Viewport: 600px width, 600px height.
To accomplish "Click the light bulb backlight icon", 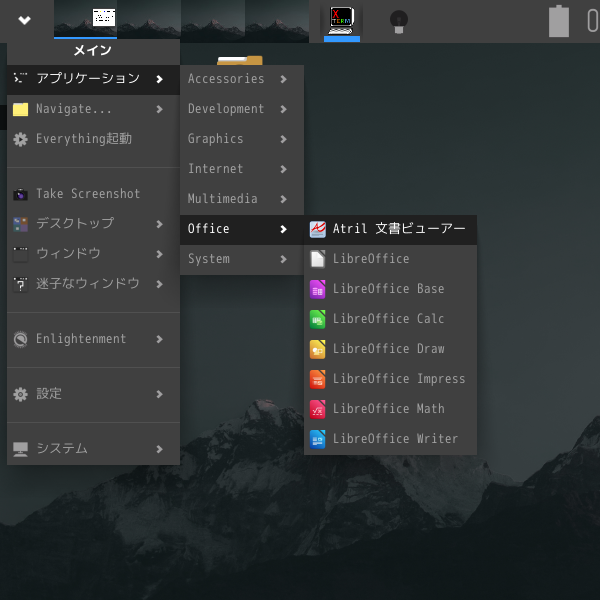I will tap(399, 21).
